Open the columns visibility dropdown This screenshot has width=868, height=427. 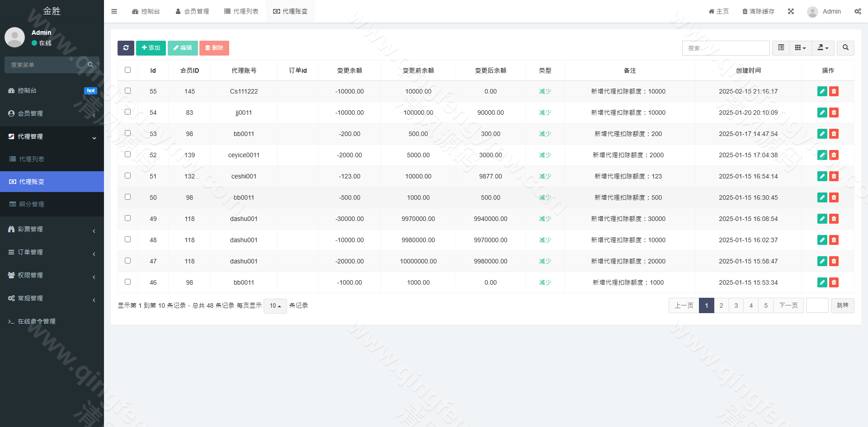pos(800,48)
